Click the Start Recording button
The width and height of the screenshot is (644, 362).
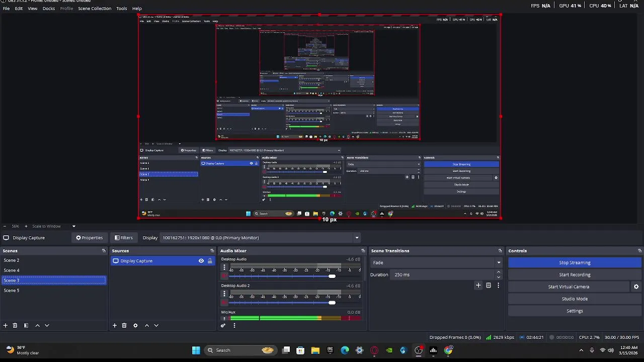coord(575,275)
